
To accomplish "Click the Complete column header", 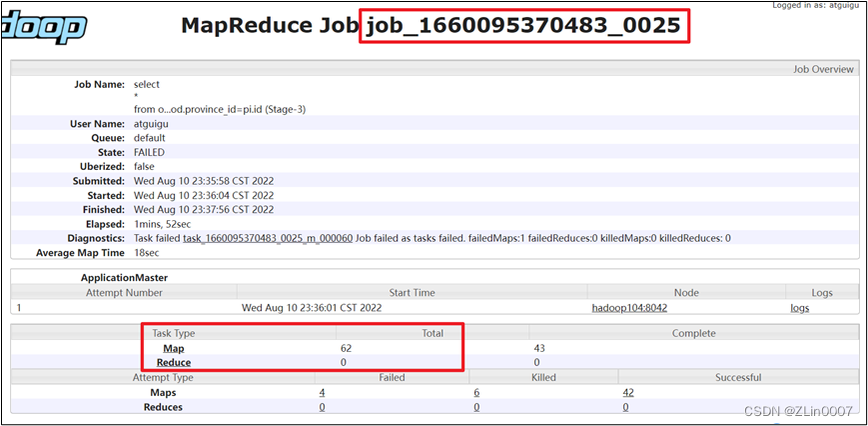I will 693,333.
